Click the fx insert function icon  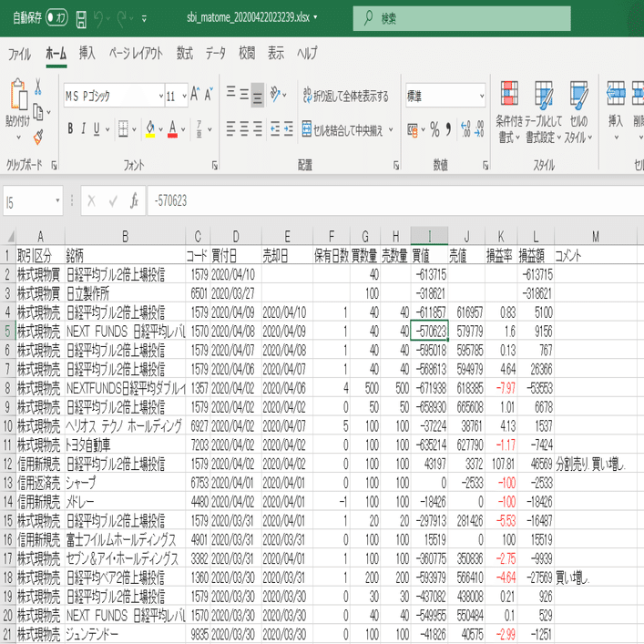click(x=134, y=200)
